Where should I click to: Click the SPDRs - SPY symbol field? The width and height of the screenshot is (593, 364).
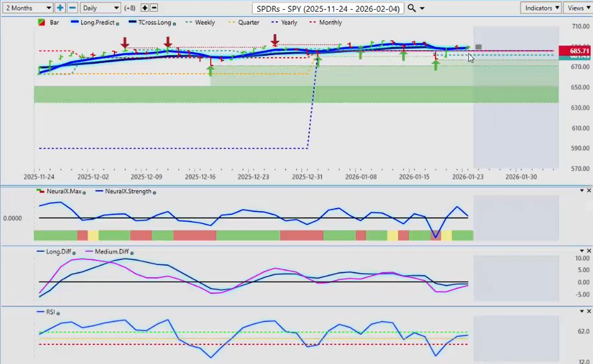coord(328,8)
